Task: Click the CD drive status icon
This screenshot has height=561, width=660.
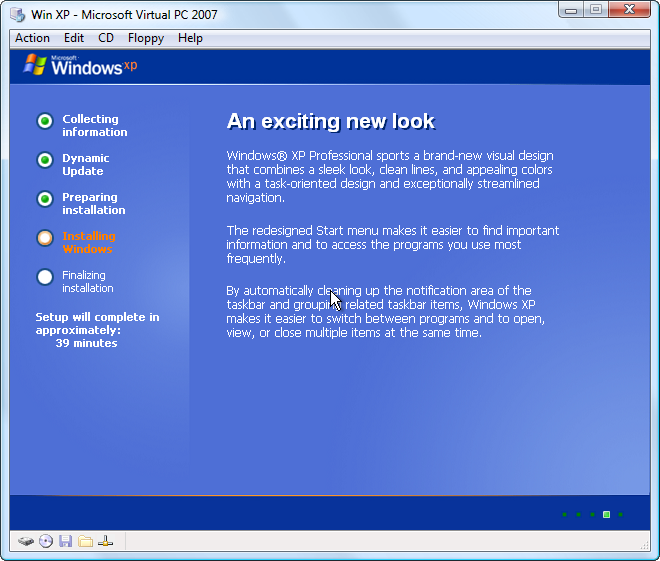Action: coord(46,541)
